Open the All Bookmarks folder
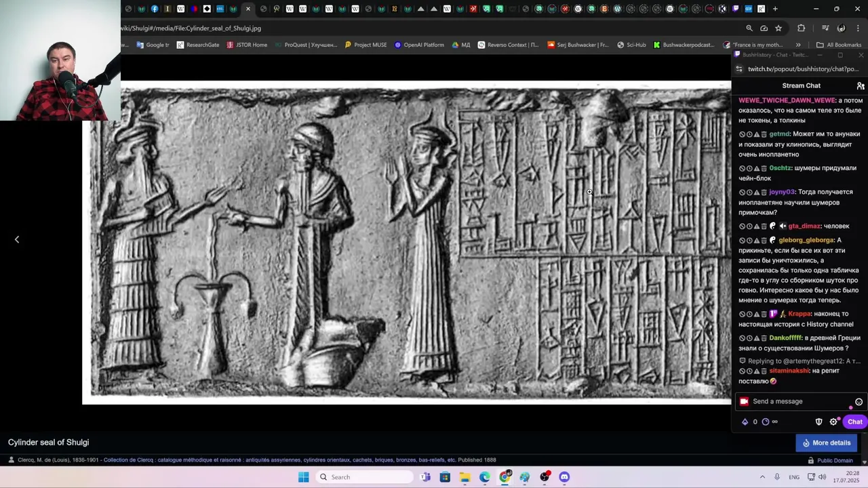 point(839,45)
